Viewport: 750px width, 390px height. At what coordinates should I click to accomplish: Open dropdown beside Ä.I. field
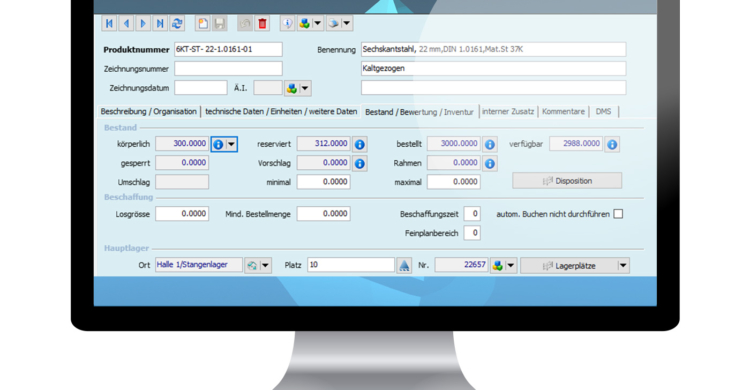305,88
